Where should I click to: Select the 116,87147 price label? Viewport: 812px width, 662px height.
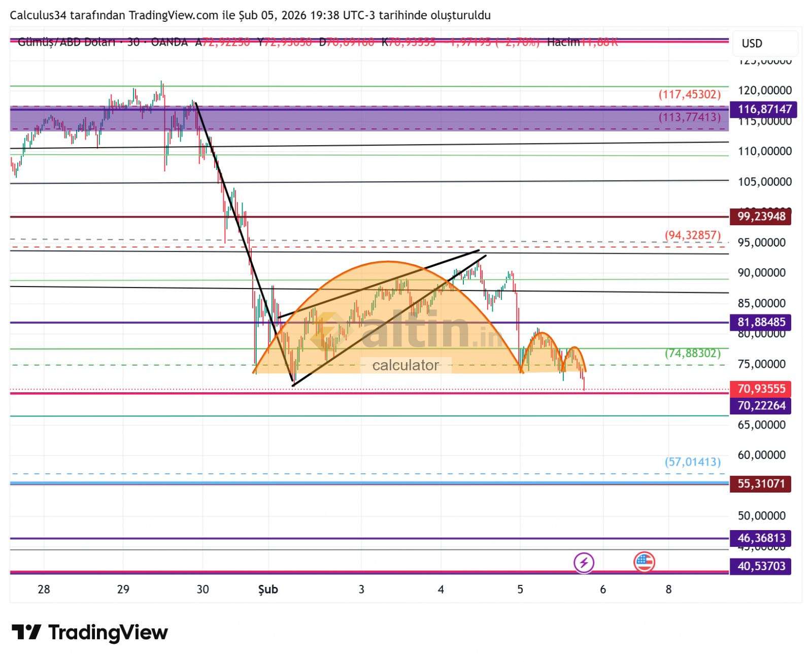click(763, 109)
